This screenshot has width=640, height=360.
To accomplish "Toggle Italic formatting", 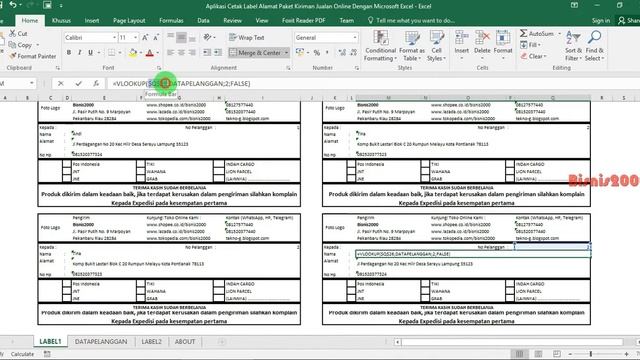I will click(x=80, y=53).
